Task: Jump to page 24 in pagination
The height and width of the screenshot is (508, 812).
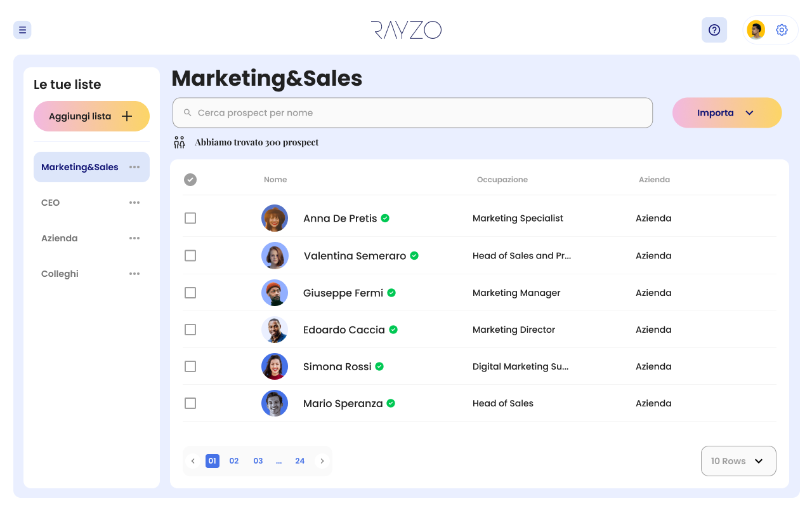Action: point(300,461)
